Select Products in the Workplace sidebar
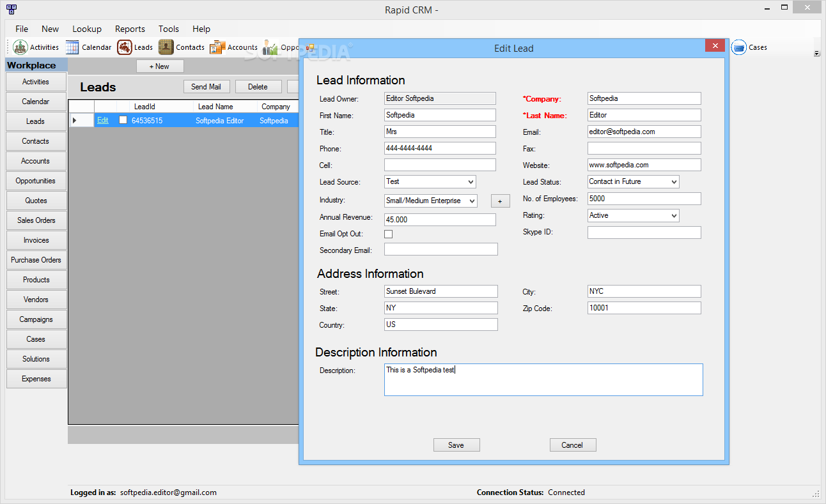The height and width of the screenshot is (504, 826). 36,280
